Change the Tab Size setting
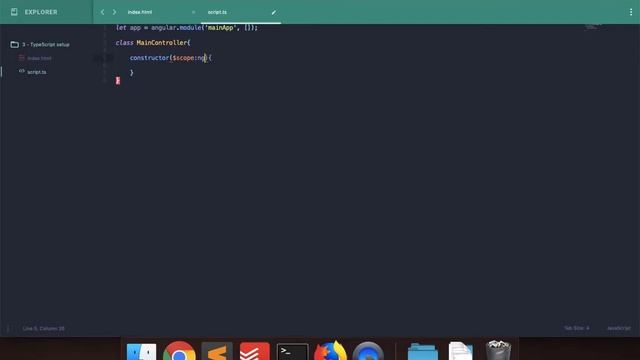 (x=576, y=328)
